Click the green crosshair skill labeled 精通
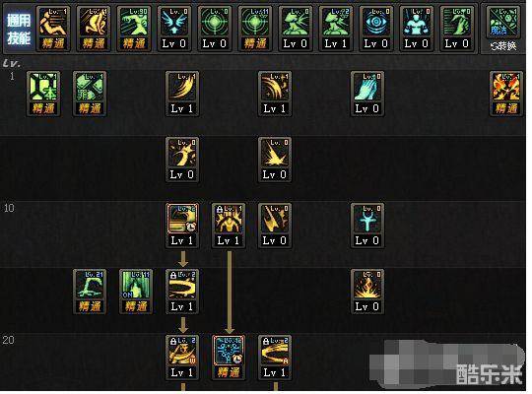The width and height of the screenshot is (532, 394). (x=255, y=29)
